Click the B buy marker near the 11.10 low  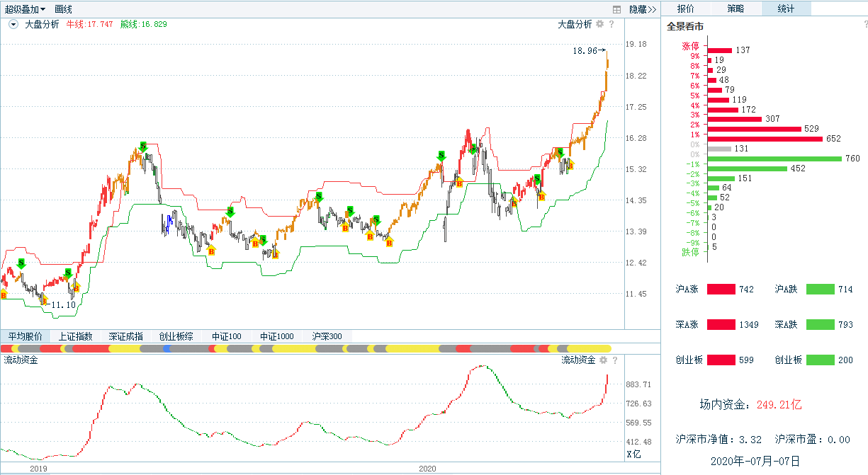point(43,300)
